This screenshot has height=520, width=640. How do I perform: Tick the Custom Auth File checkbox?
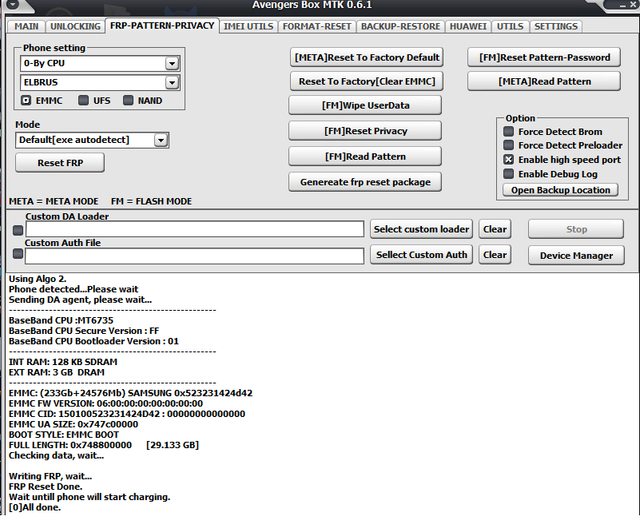[x=18, y=254]
